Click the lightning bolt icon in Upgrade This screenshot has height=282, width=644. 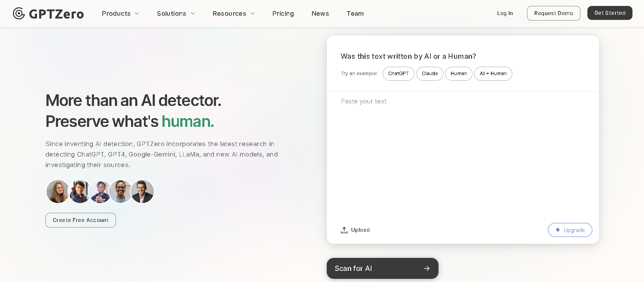pyautogui.click(x=558, y=230)
